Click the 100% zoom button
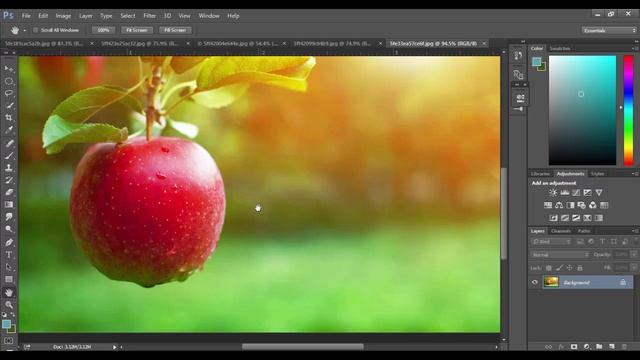The image size is (640, 360). click(104, 30)
